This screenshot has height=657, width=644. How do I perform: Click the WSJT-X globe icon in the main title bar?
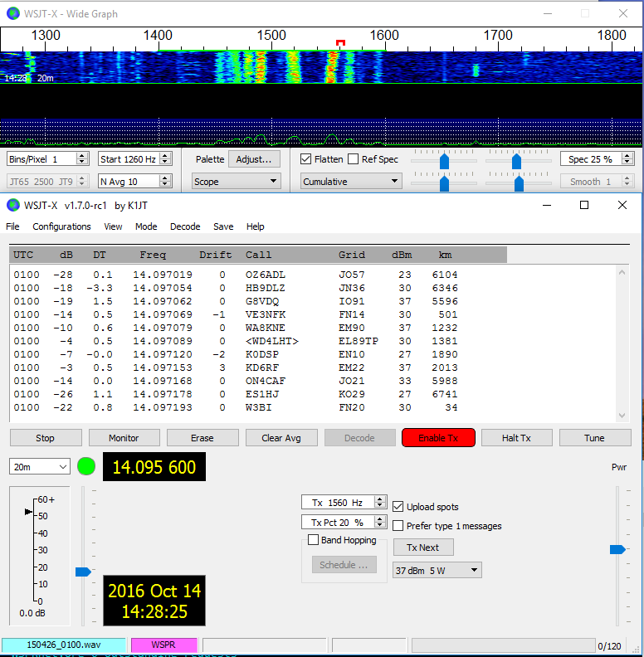13,206
